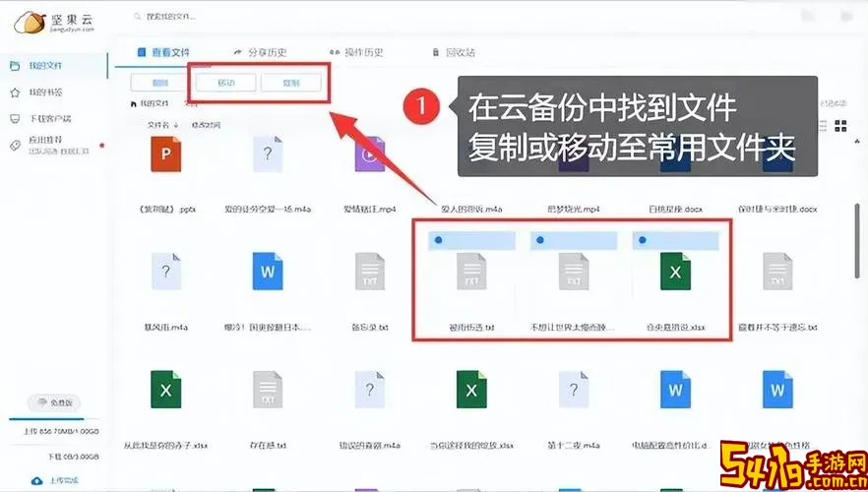The height and width of the screenshot is (492, 868).
Task: Click the 第十二夜.m4a file name
Action: [x=574, y=445]
